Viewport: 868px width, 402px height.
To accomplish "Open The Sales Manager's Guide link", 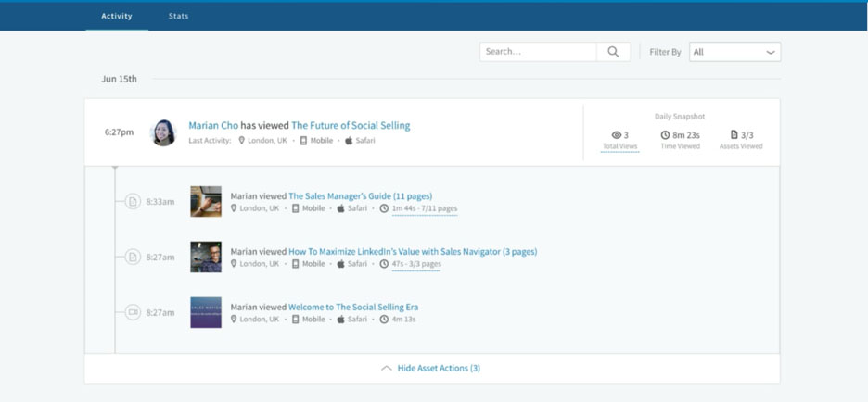I will click(360, 196).
